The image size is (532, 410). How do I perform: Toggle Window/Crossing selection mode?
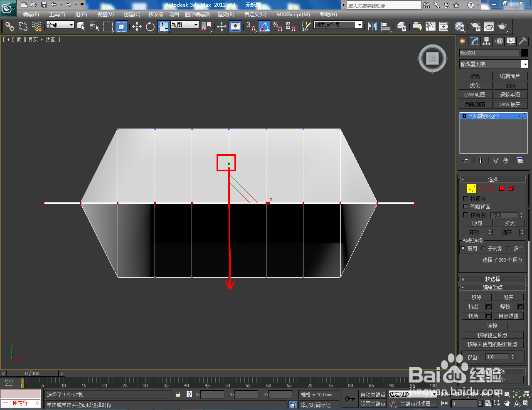(121, 27)
